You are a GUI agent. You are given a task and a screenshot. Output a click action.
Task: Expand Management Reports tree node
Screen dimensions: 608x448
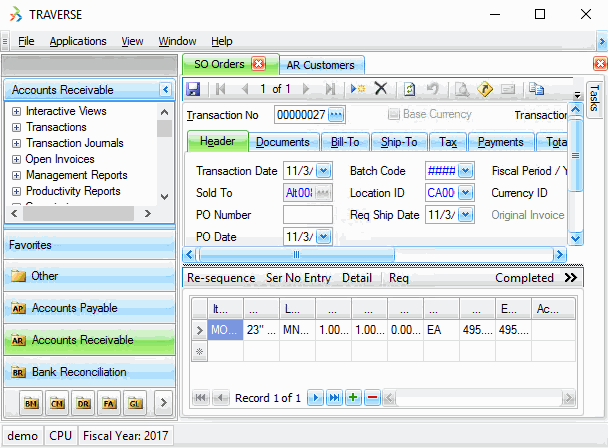click(16, 175)
